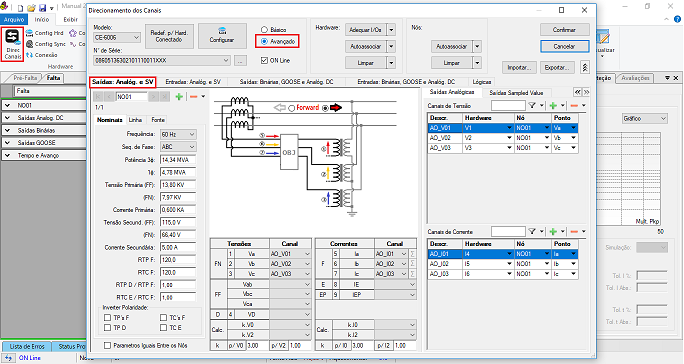Check the TP D invert polarity box
This screenshot has width=684, height=364.
[107, 327]
